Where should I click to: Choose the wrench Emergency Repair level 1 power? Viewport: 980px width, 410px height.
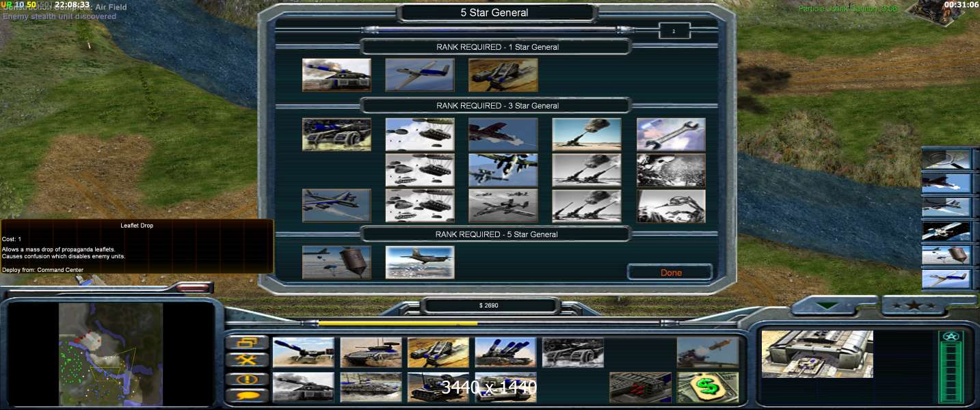(x=671, y=135)
